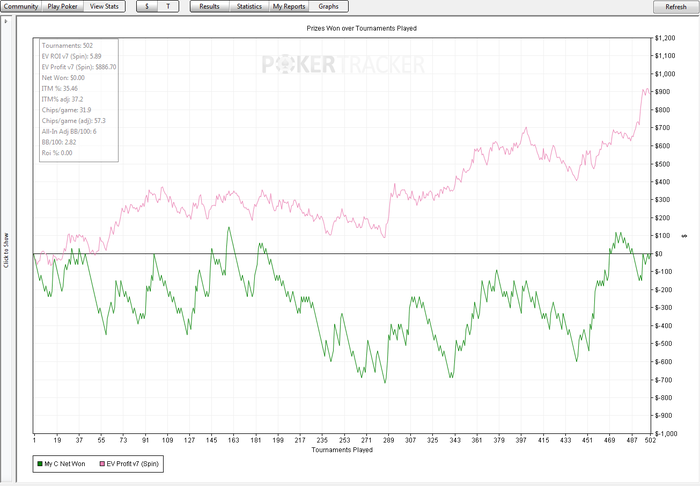Click the 'Chips/game (adj): 57.3' stat

tap(74, 120)
